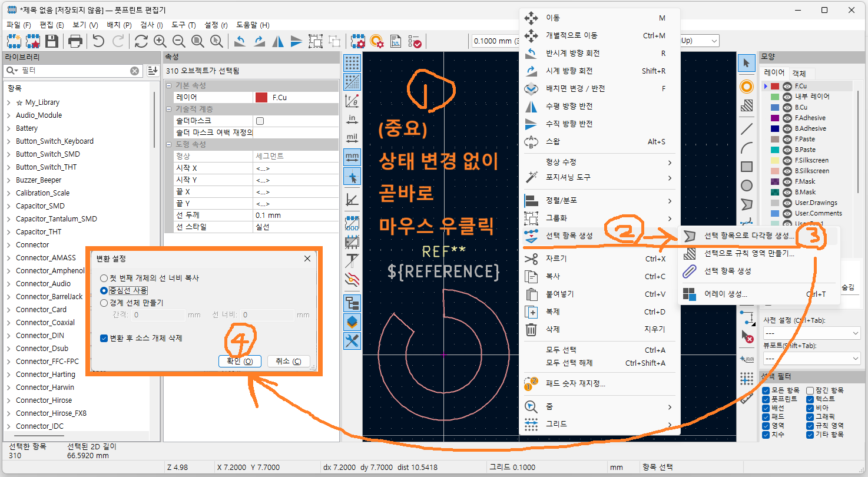The height and width of the screenshot is (477, 868).
Task: Open the File (파일) menu
Action: click(x=18, y=25)
